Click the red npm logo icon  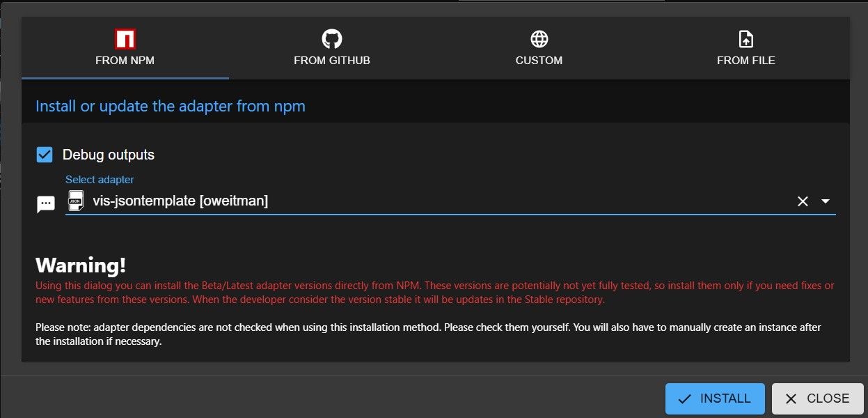[125, 38]
